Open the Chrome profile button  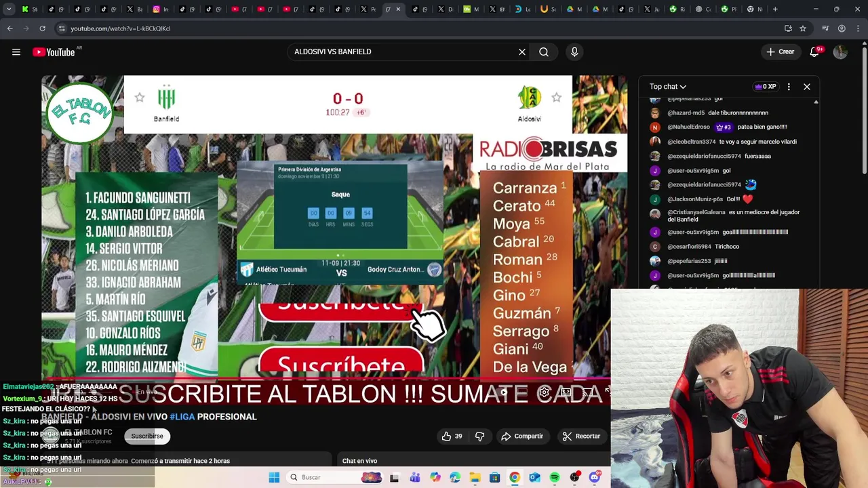(x=842, y=28)
